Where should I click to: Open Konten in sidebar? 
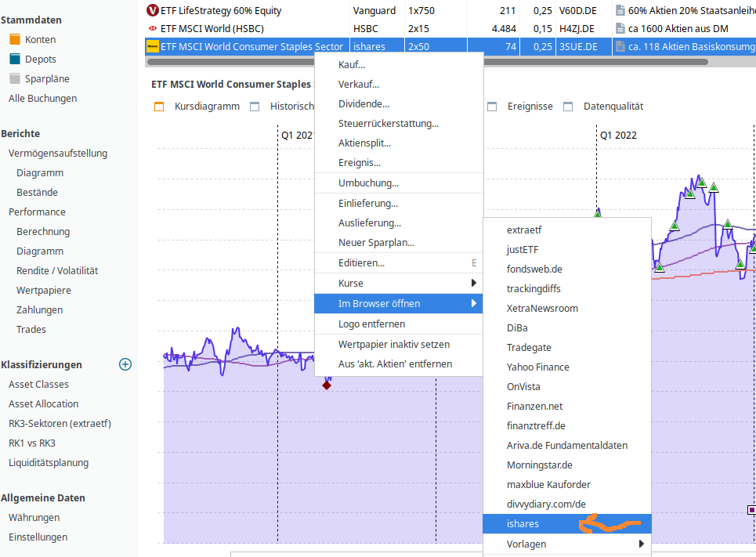[x=40, y=39]
